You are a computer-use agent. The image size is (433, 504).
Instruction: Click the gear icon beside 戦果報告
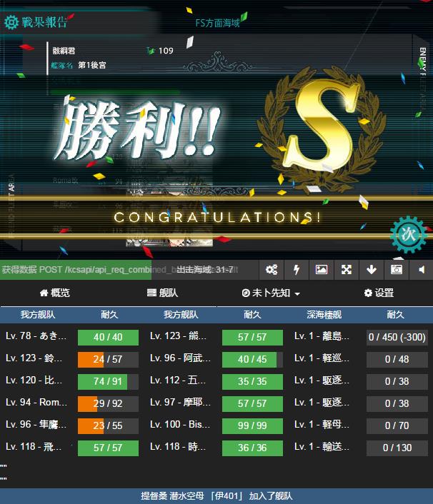pos(11,22)
